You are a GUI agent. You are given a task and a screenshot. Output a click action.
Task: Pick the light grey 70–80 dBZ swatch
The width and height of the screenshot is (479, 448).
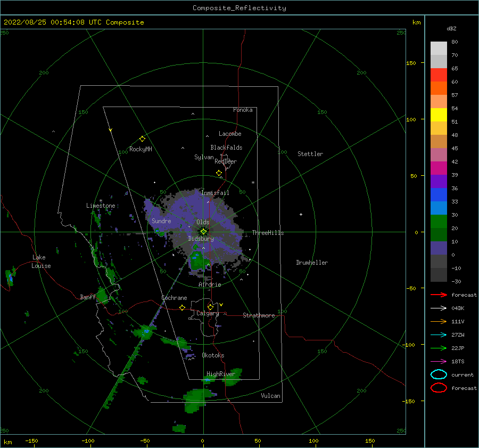(x=439, y=48)
